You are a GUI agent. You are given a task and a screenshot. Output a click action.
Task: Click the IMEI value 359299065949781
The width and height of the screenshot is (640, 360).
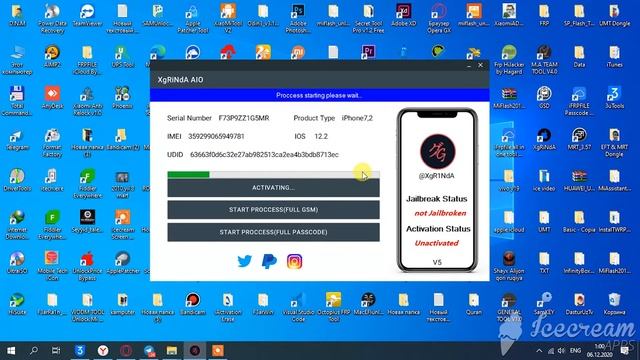tap(216, 136)
